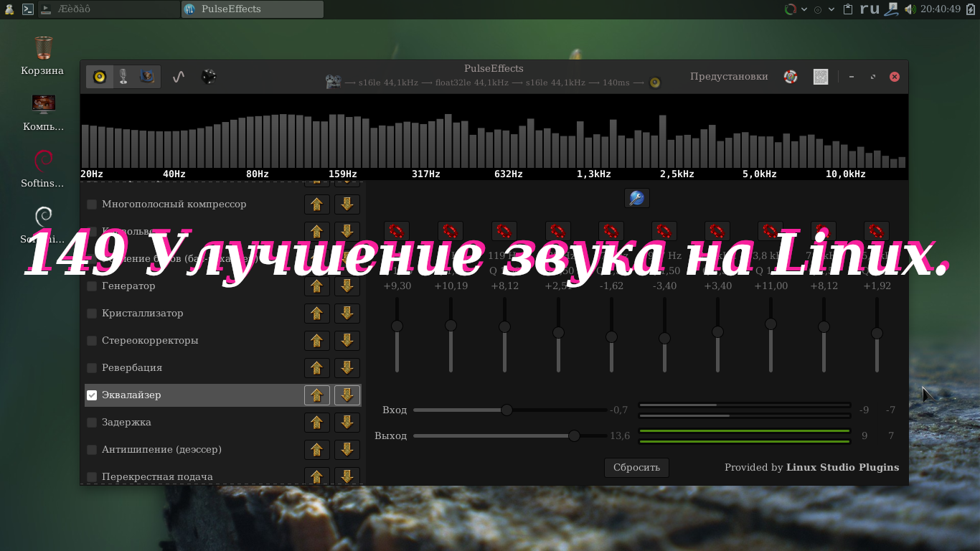Image resolution: width=980 pixels, height=551 pixels.
Task: Click band type icon above gain +3,40
Action: [717, 230]
